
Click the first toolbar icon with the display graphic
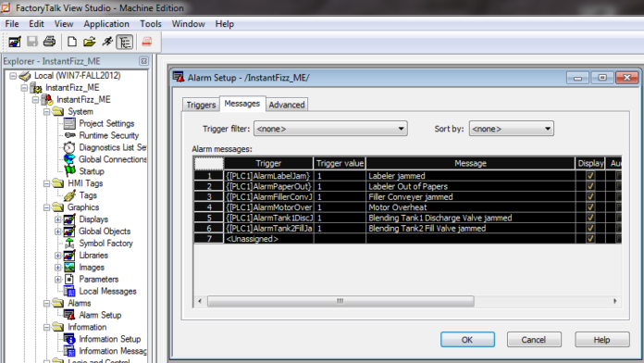[x=15, y=42]
